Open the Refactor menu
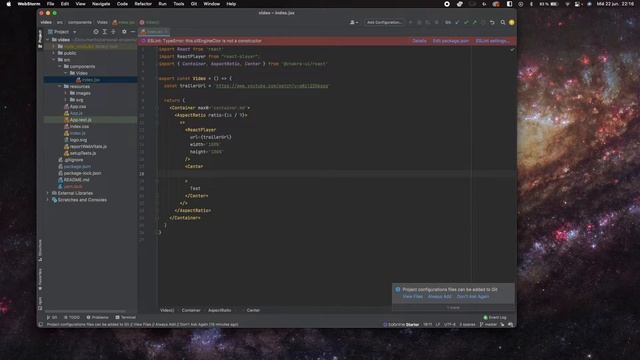The height and width of the screenshot is (360, 640). coord(143,4)
